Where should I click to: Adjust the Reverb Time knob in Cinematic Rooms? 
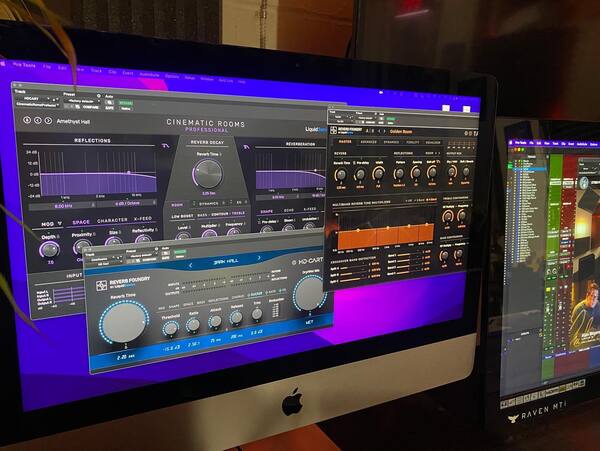208,173
